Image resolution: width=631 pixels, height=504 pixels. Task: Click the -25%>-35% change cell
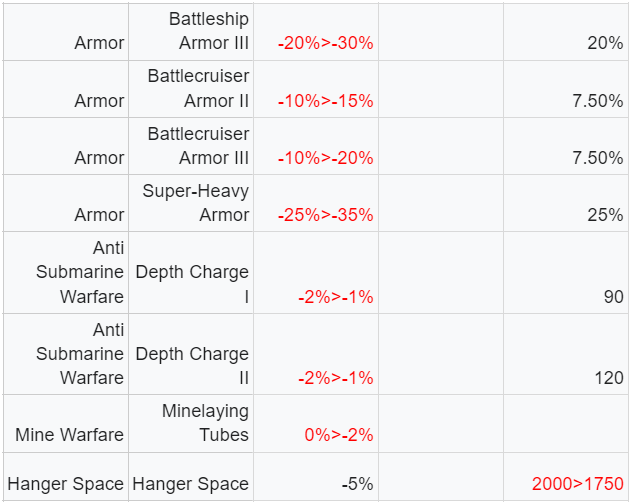pyautogui.click(x=316, y=203)
